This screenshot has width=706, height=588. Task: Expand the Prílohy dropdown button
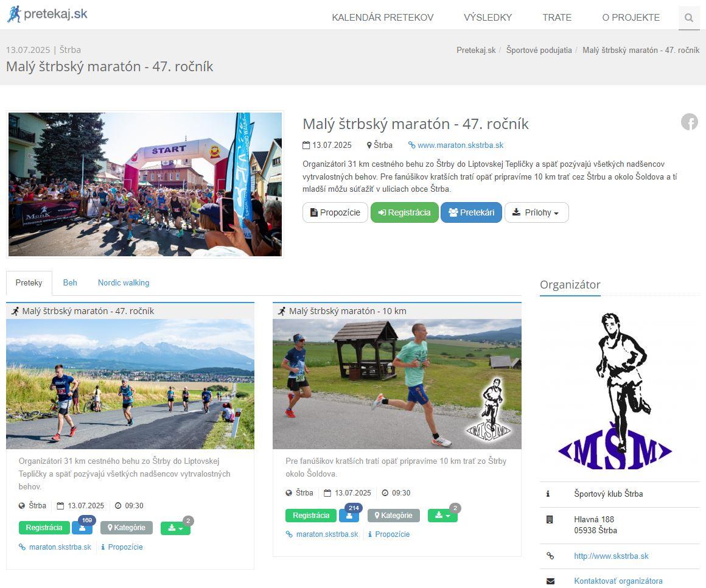coord(537,212)
